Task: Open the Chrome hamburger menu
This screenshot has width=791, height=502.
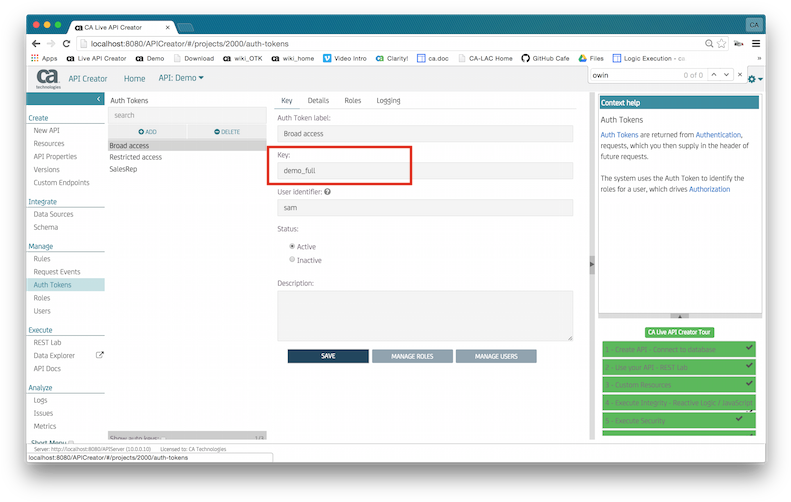Action: [x=756, y=44]
